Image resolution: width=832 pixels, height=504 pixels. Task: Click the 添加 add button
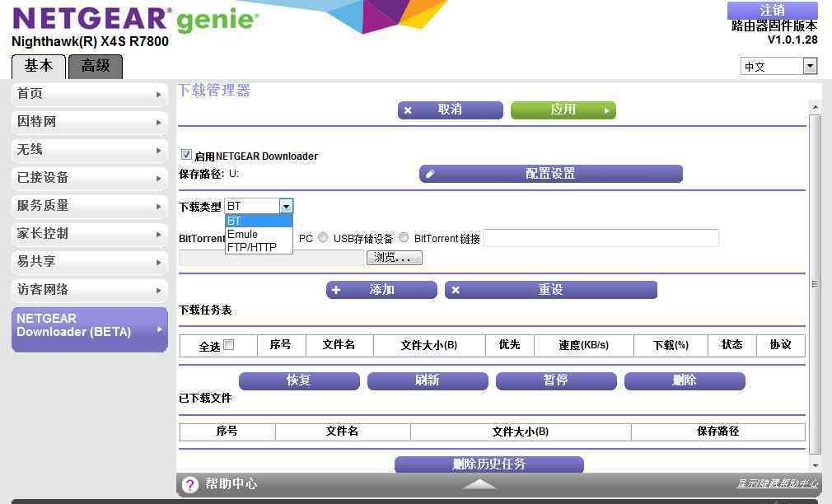[x=381, y=290]
